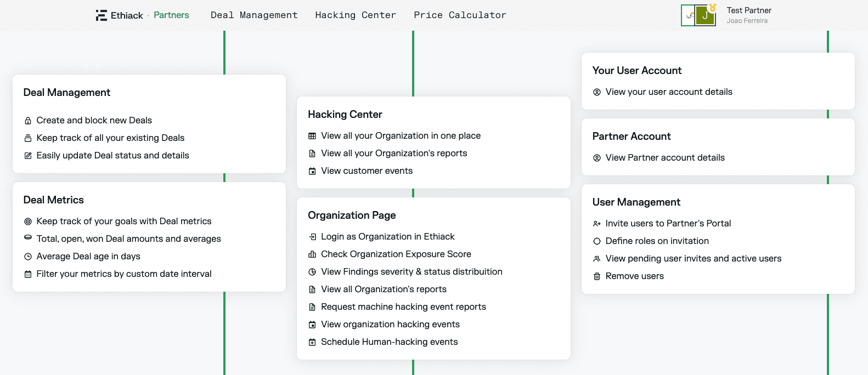Click badge icon beside Define roles on invitation
Screen dimensions: 868x375
597,241
